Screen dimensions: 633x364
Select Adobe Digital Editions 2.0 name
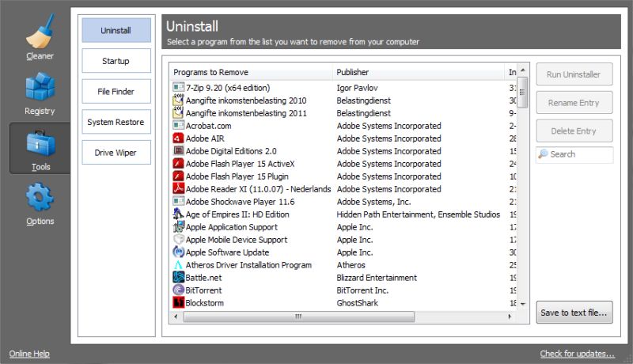coord(231,151)
